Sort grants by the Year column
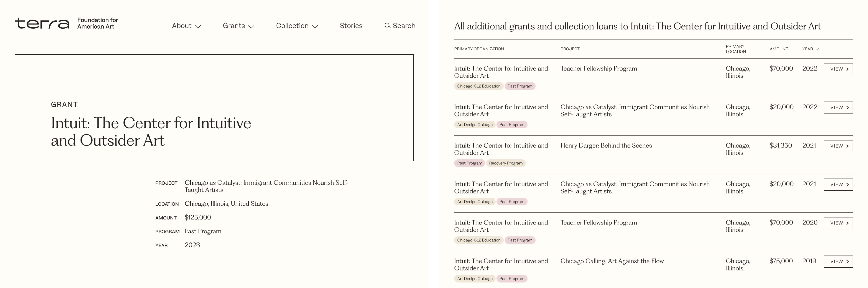The image size is (868, 288). click(x=810, y=49)
